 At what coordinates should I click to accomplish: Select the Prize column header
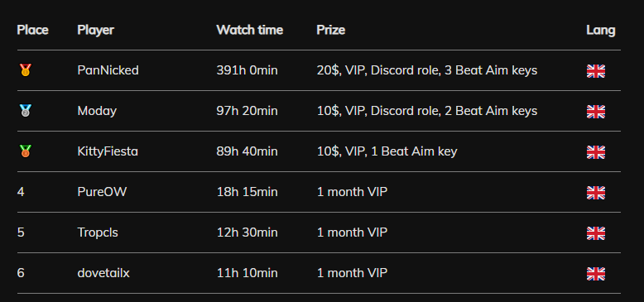click(331, 30)
